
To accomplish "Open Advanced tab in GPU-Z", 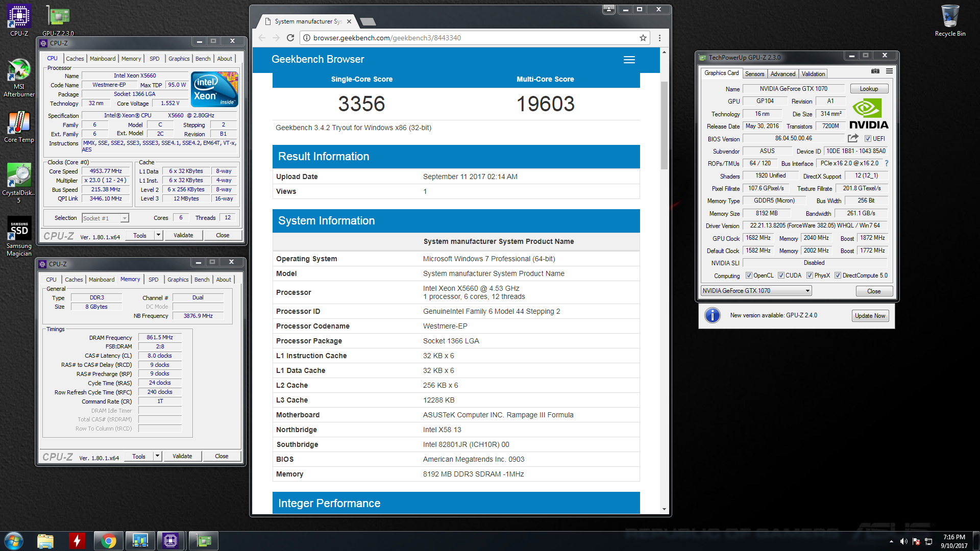I will tap(782, 74).
